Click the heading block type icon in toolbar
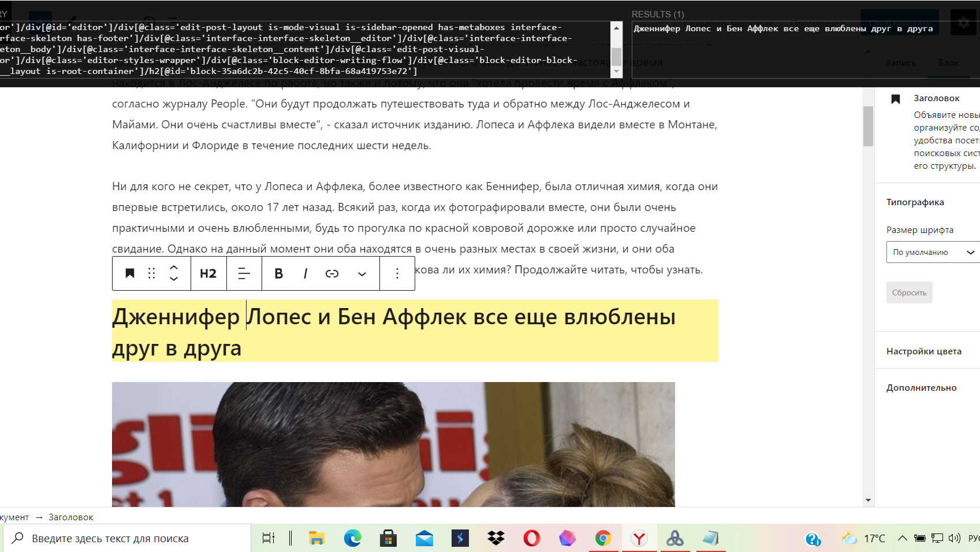Viewport: 980px width, 552px height. pos(130,273)
